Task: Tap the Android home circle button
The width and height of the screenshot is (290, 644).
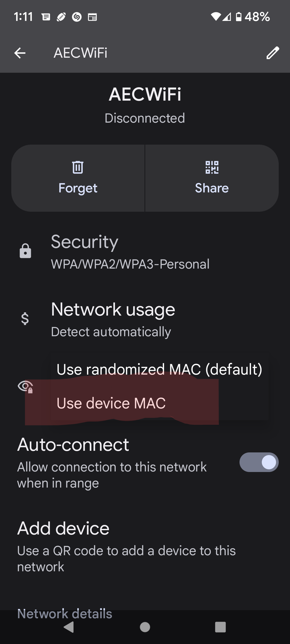Action: pyautogui.click(x=145, y=627)
